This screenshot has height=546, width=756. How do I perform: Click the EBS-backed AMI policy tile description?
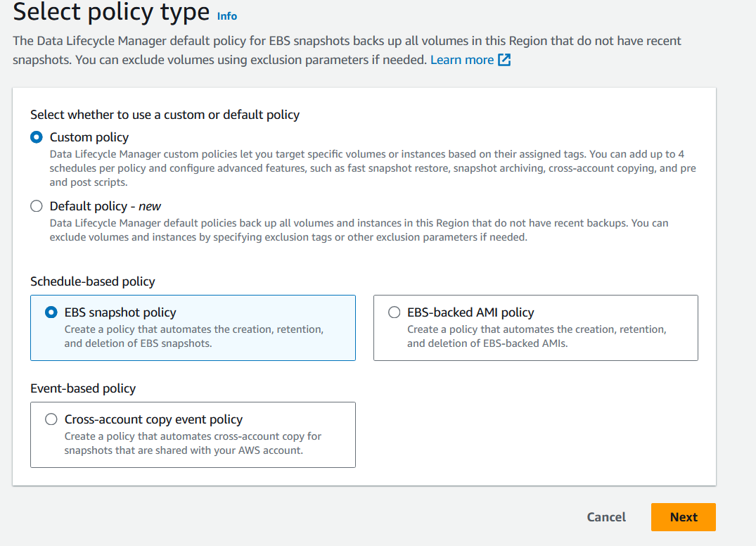[537, 336]
